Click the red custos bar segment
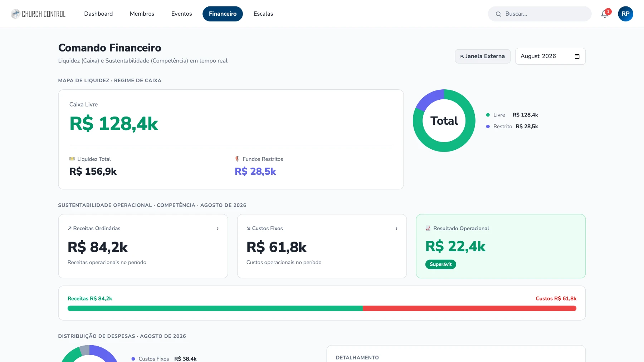Image resolution: width=644 pixels, height=362 pixels. coord(469,308)
